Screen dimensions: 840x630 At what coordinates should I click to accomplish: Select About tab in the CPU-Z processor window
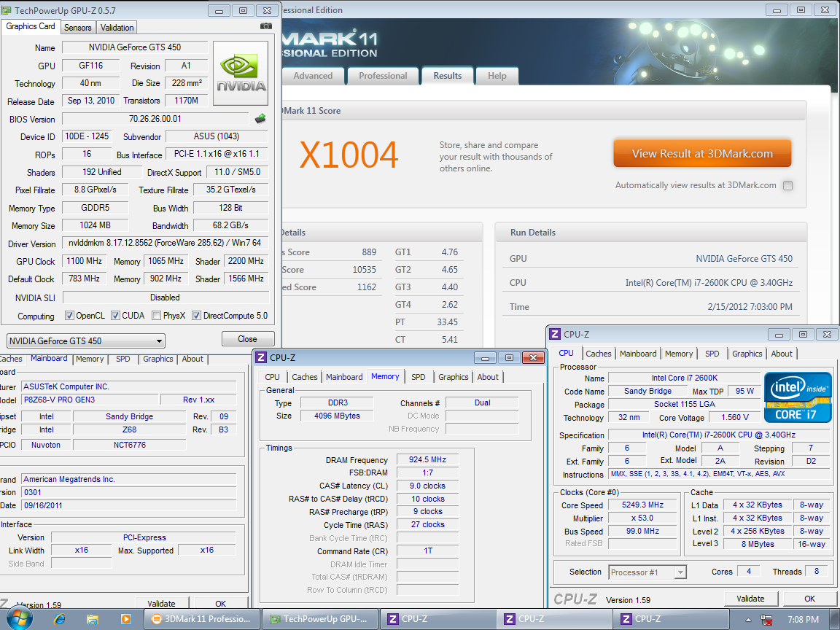tap(782, 354)
